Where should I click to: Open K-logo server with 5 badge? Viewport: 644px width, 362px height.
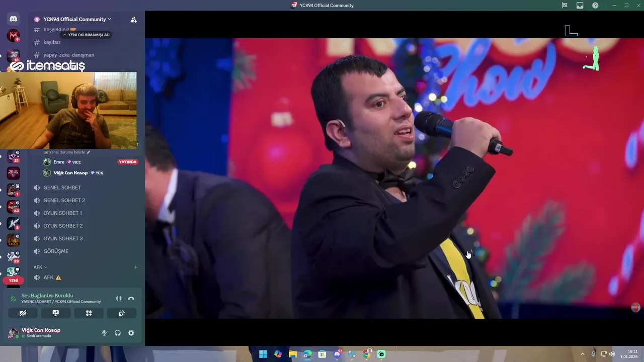click(x=13, y=224)
